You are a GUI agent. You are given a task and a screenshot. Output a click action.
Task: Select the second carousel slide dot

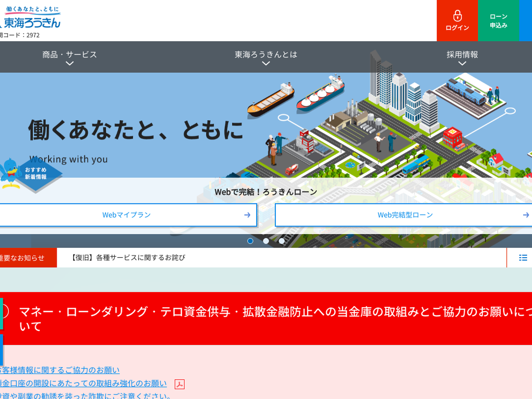(x=266, y=241)
